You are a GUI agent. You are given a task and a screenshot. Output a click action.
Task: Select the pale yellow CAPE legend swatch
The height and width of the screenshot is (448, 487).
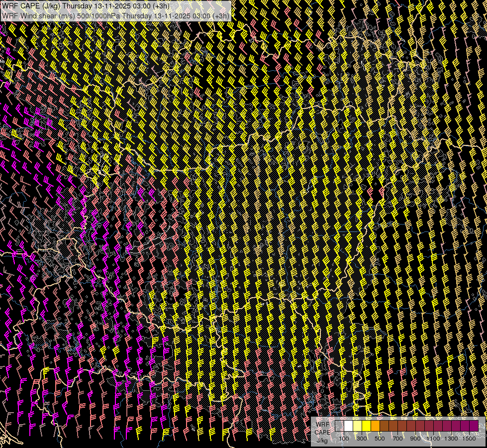357,426
